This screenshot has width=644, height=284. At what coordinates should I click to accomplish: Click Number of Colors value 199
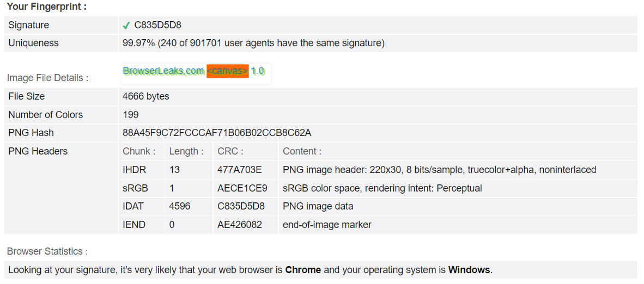[131, 114]
